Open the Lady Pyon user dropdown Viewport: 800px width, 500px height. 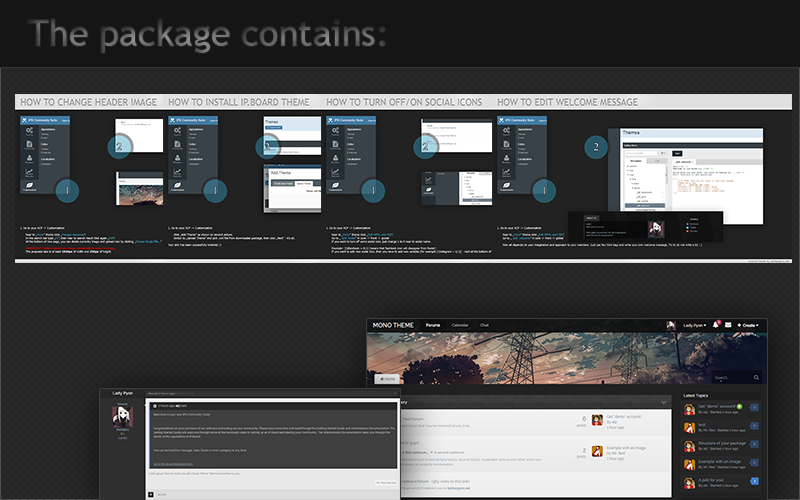click(x=694, y=325)
